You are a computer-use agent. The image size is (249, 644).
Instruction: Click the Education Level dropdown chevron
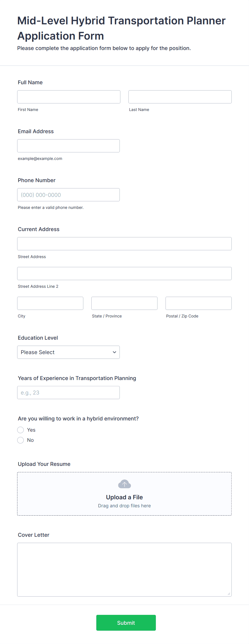pyautogui.click(x=114, y=352)
